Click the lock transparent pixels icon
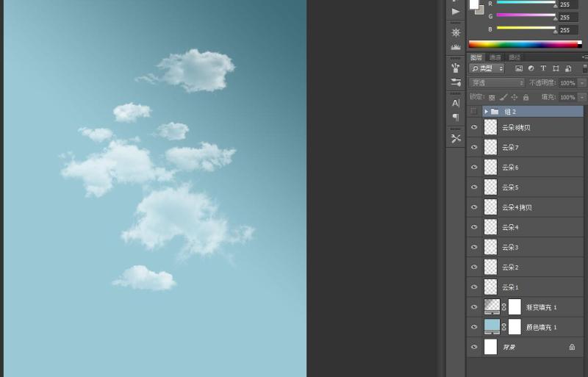 pos(492,98)
